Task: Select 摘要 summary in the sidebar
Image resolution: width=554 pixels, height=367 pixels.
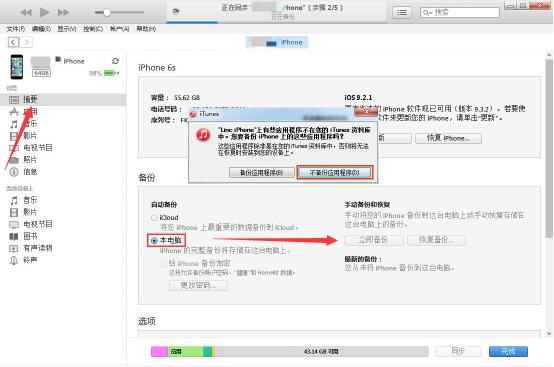Action: pos(63,100)
